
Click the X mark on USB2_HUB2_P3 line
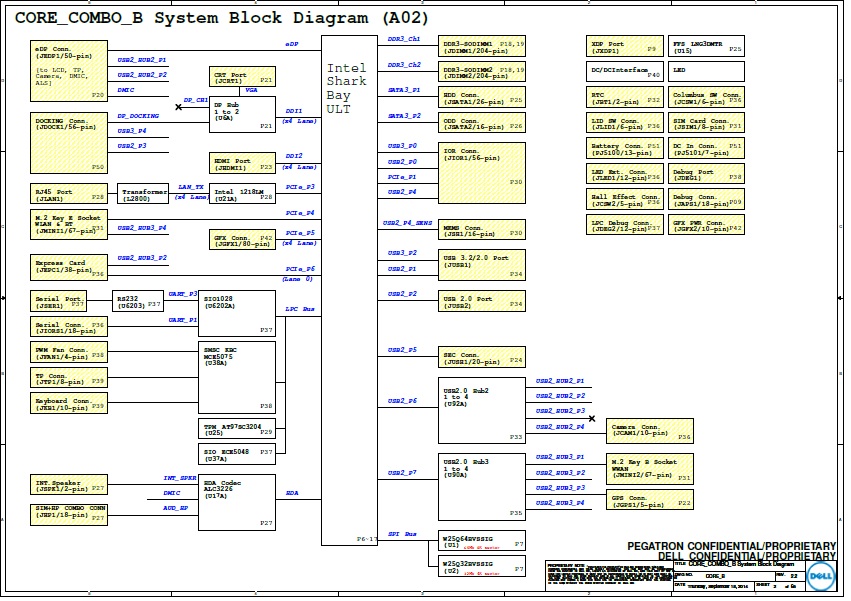point(592,418)
